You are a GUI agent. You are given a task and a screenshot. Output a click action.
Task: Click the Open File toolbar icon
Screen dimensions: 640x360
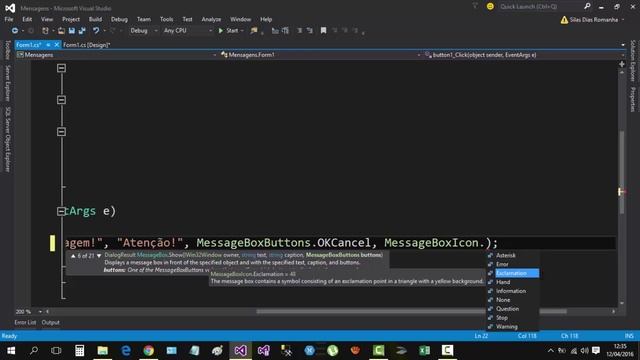[61, 31]
